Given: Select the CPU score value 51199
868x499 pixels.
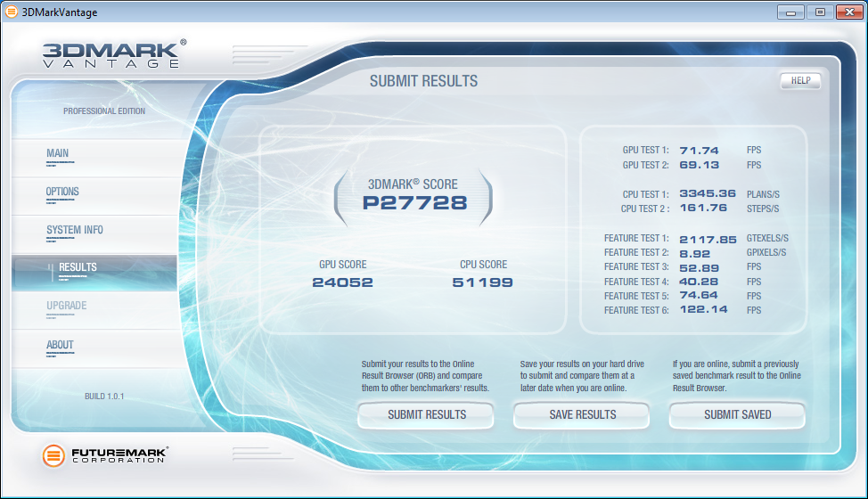Looking at the screenshot, I should click(x=482, y=282).
